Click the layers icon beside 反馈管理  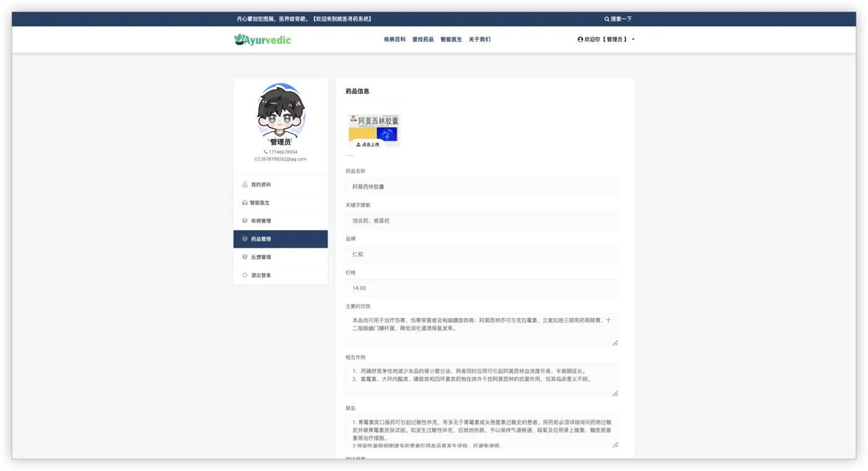click(245, 257)
